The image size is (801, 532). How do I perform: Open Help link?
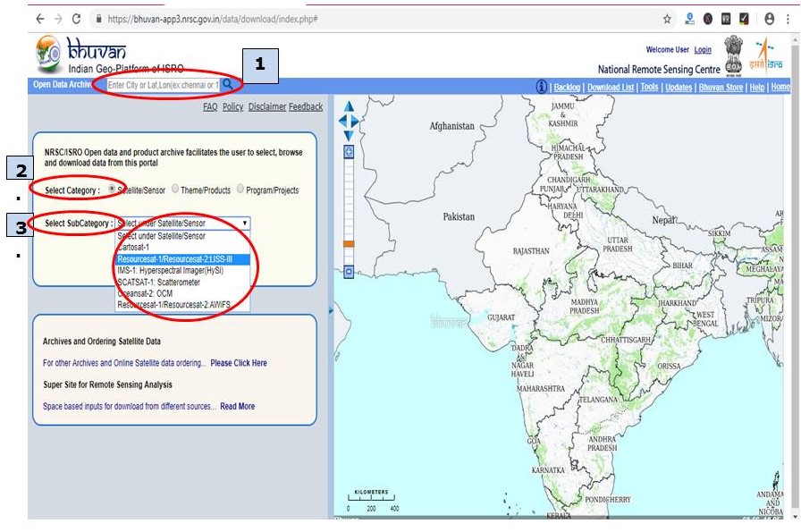[757, 88]
